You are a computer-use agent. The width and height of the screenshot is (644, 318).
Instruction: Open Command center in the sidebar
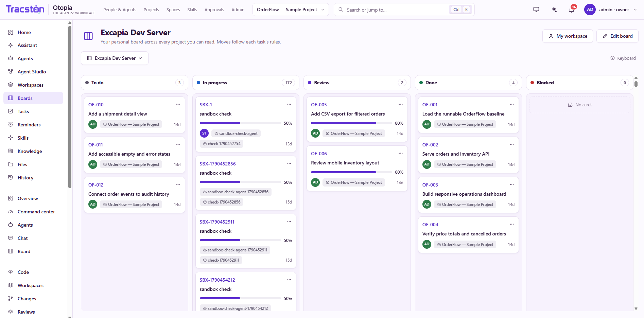tap(33, 212)
